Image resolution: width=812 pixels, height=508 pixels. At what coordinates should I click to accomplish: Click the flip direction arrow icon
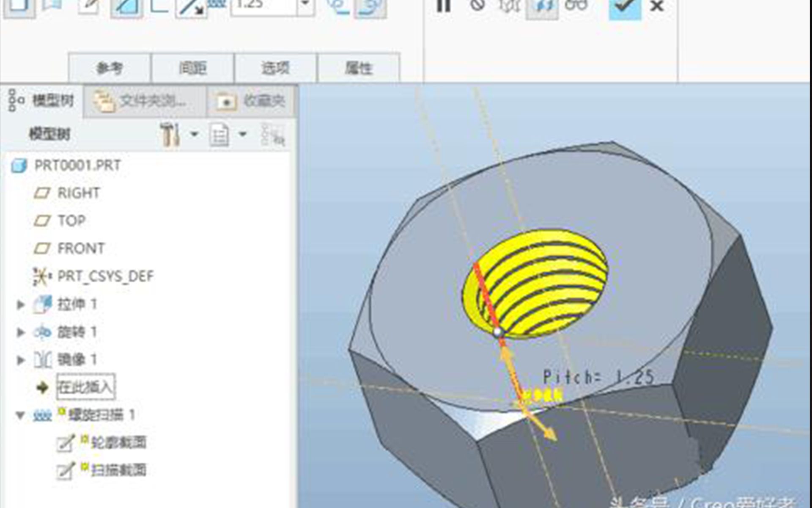pyautogui.click(x=191, y=8)
